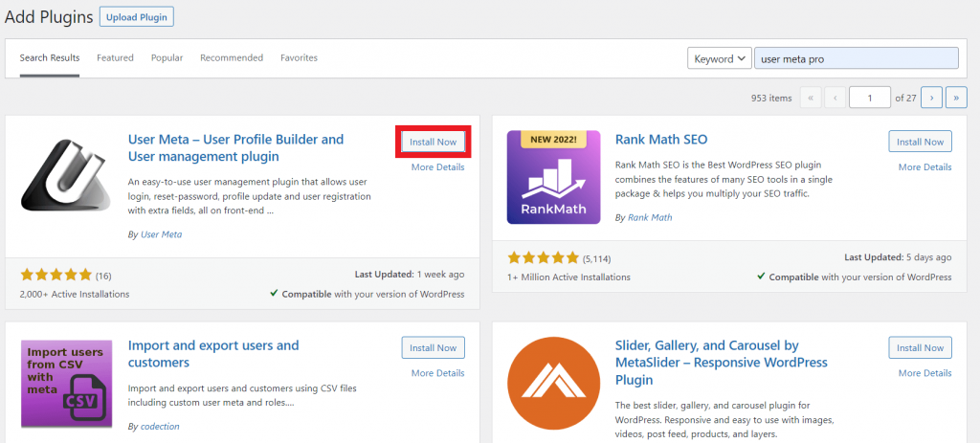
Task: Open Import and export users and customers title
Action: 213,354
